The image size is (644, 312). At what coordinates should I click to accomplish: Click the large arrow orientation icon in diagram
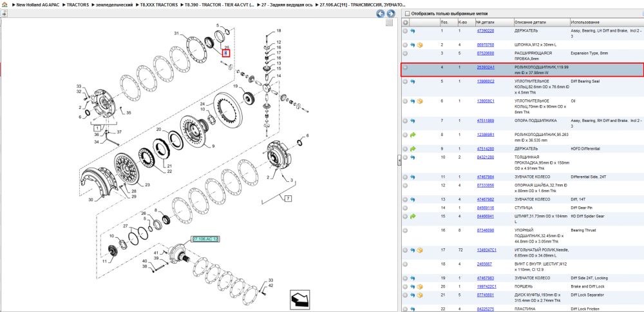point(299,299)
